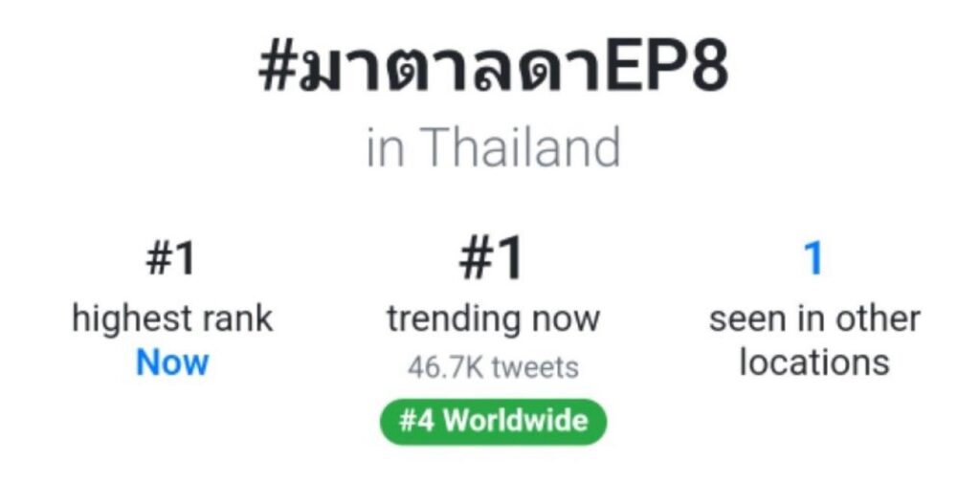Click the green '#4 Worldwide' badge
The height and width of the screenshot is (482, 980).
click(492, 421)
